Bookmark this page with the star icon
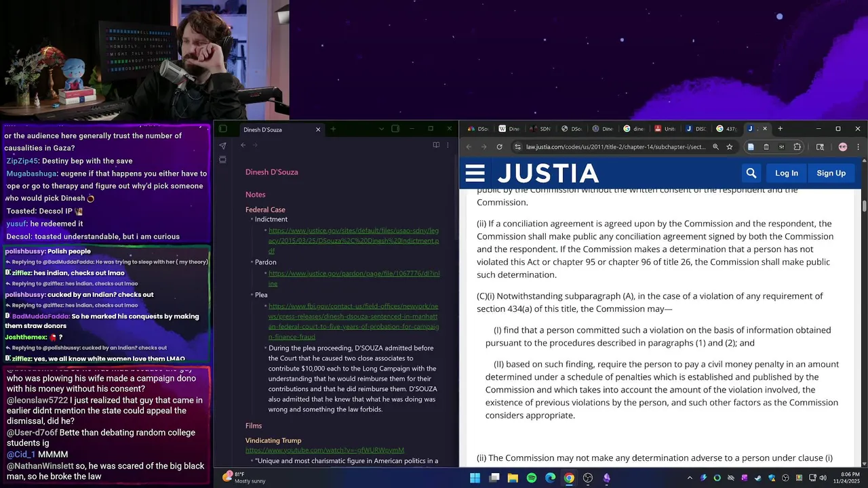 [x=730, y=146]
